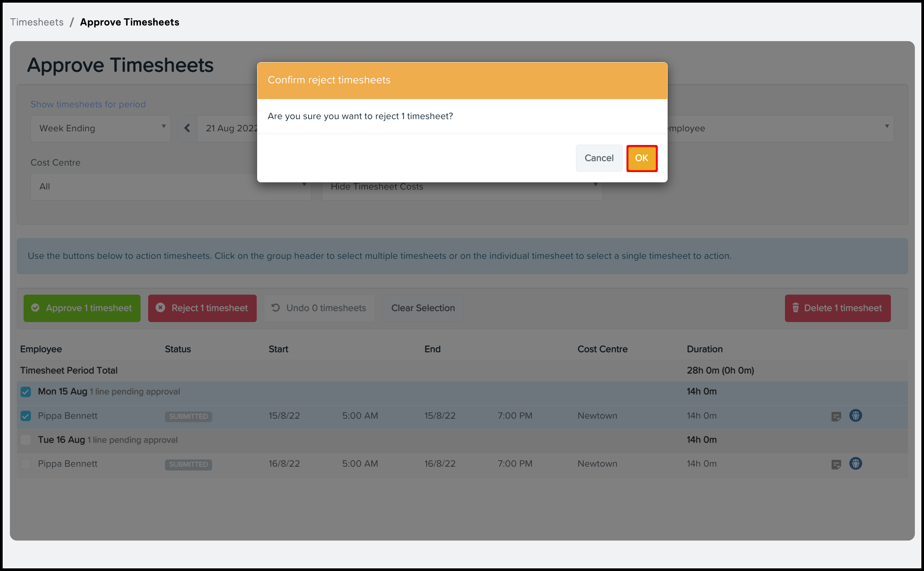Open the Week Ending period dropdown
Image resolution: width=924 pixels, height=571 pixels.
[x=101, y=128]
